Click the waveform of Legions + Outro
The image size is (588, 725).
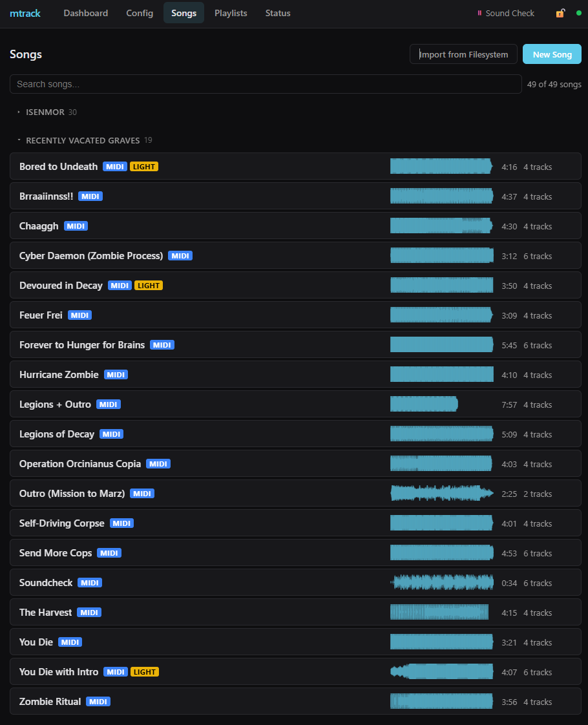424,404
